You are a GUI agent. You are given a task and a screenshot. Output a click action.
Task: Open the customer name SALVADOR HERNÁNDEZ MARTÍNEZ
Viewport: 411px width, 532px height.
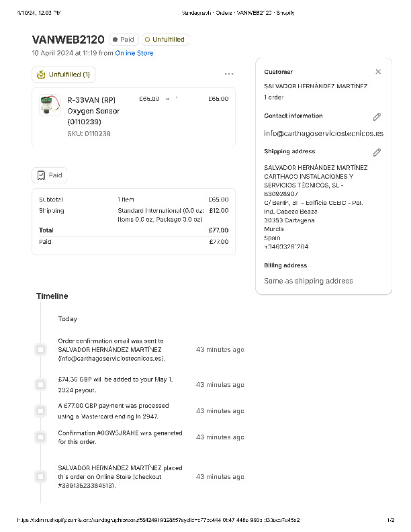point(316,87)
